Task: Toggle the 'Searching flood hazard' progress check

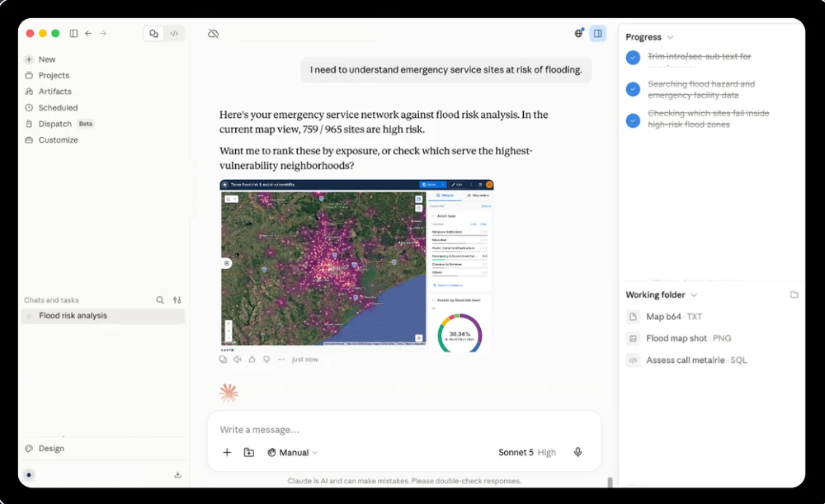Action: point(633,89)
